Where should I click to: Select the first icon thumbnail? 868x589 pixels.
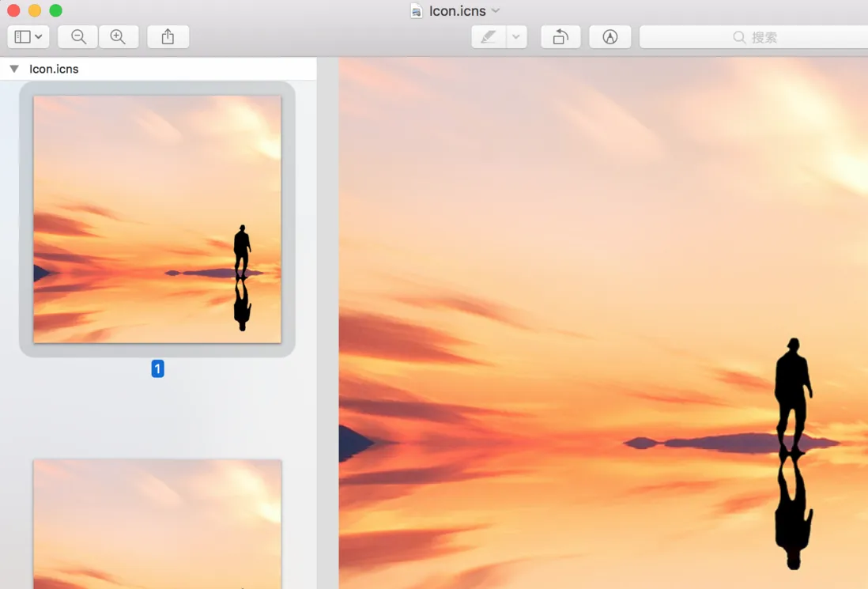pos(157,219)
